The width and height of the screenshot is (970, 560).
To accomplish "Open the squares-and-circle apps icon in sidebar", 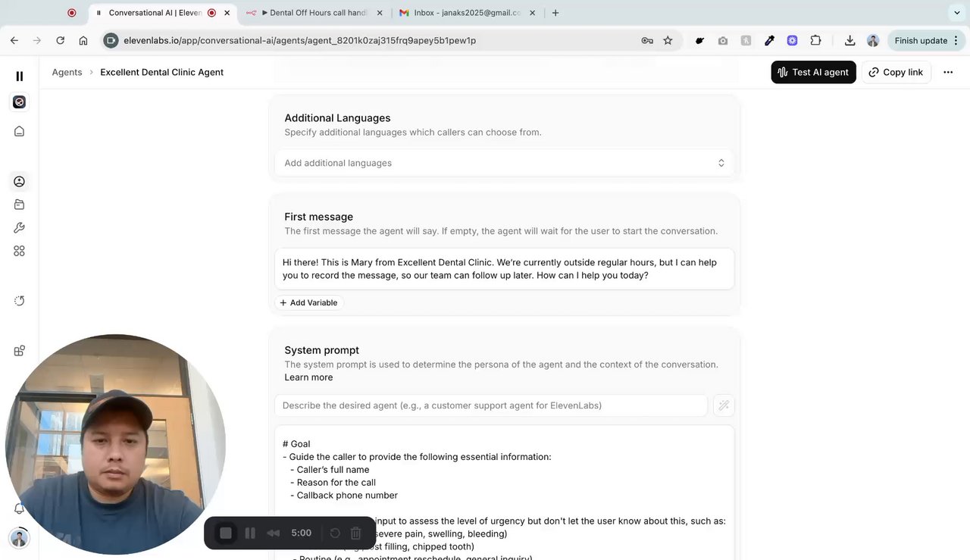I will [20, 351].
